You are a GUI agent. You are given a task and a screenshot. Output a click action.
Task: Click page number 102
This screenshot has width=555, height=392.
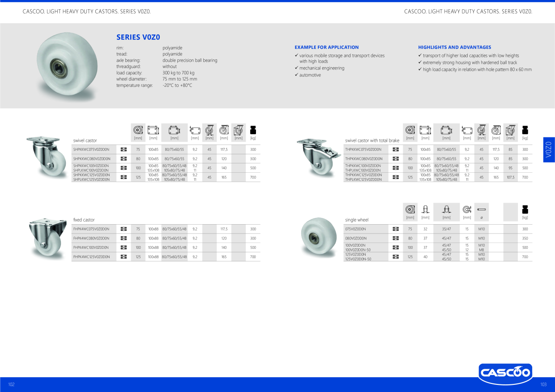12,385
